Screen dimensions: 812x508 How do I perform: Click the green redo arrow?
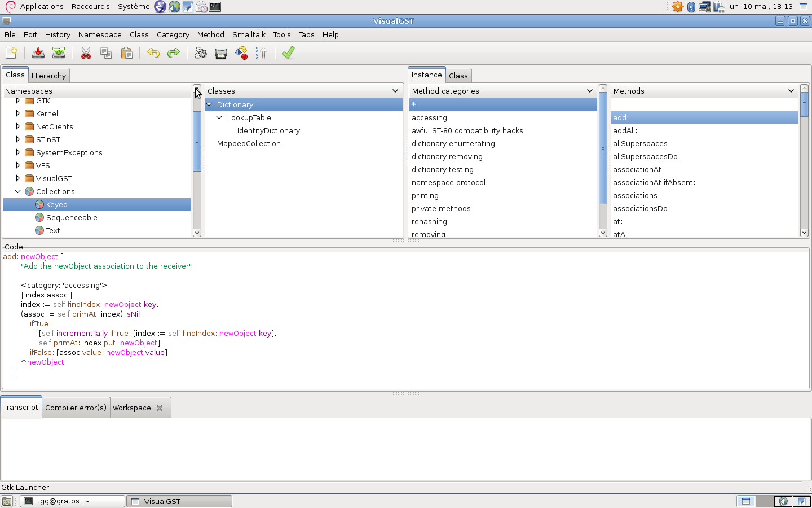(x=174, y=53)
